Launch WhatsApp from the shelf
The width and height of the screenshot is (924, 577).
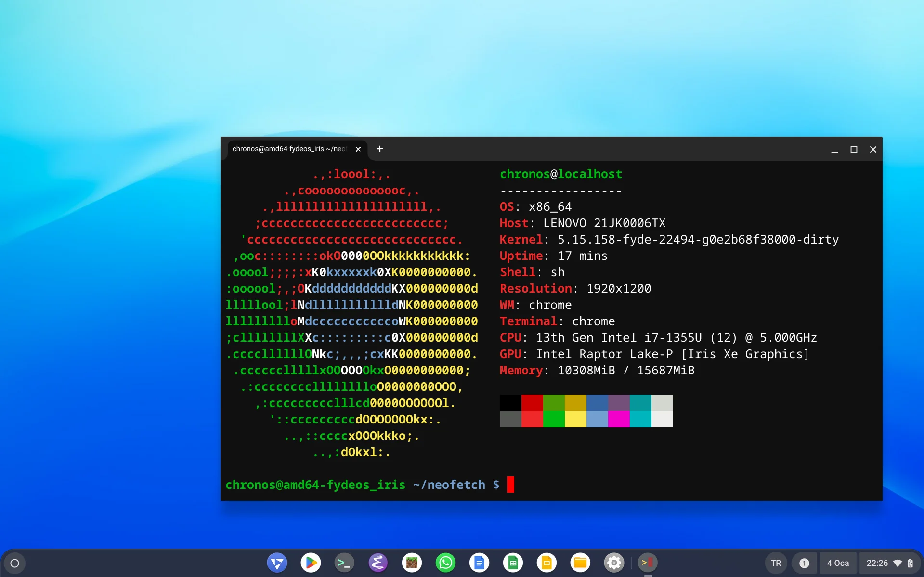click(x=445, y=563)
